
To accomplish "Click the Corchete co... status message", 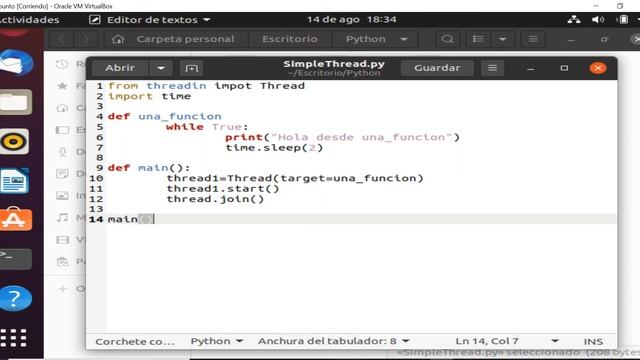I will pyautogui.click(x=135, y=342).
